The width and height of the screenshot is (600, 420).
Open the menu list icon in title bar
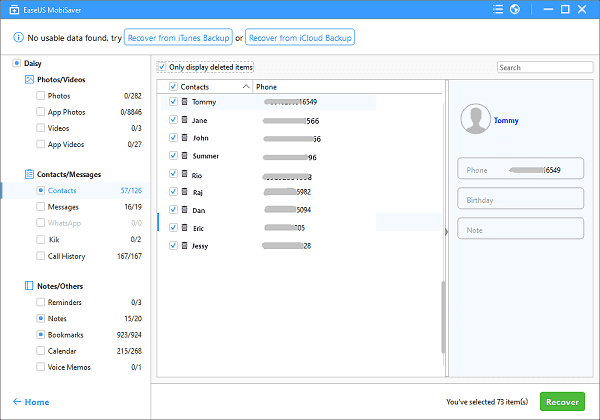(495, 10)
